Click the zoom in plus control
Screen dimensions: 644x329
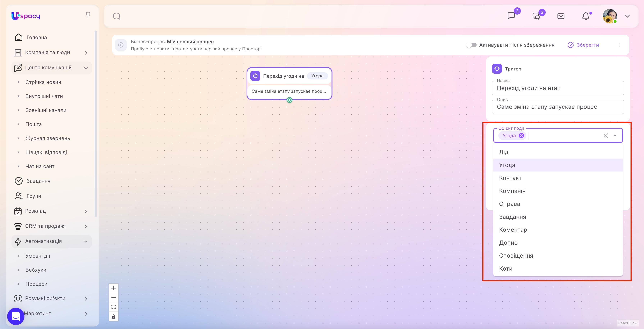(x=113, y=288)
